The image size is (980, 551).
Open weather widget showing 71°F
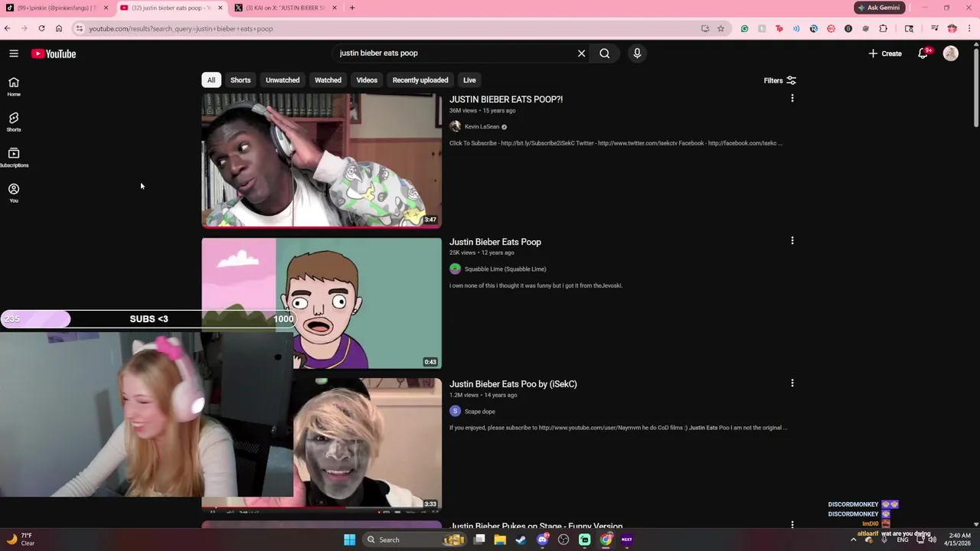click(x=19, y=540)
